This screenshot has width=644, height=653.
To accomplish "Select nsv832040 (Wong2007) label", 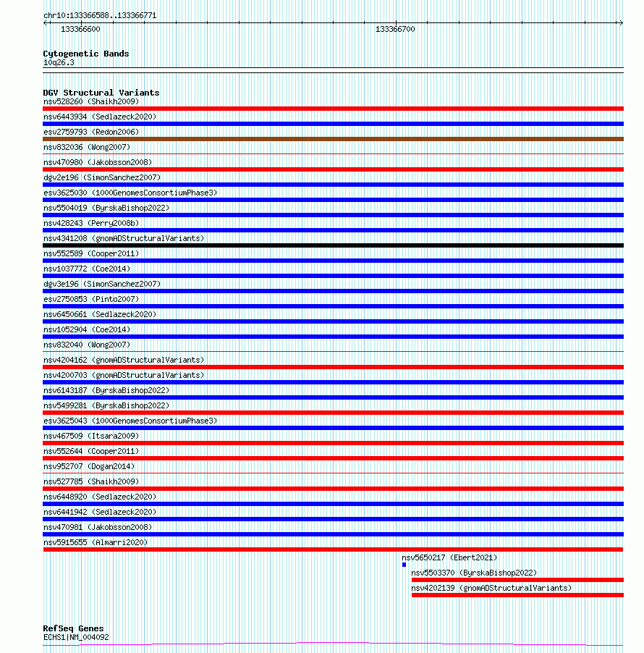I will pos(87,345).
